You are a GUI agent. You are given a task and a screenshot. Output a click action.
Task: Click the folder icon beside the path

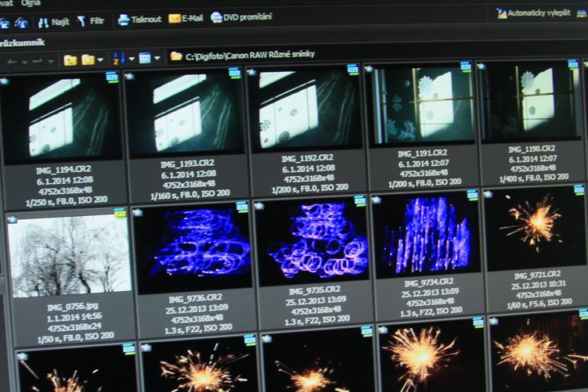coord(176,56)
